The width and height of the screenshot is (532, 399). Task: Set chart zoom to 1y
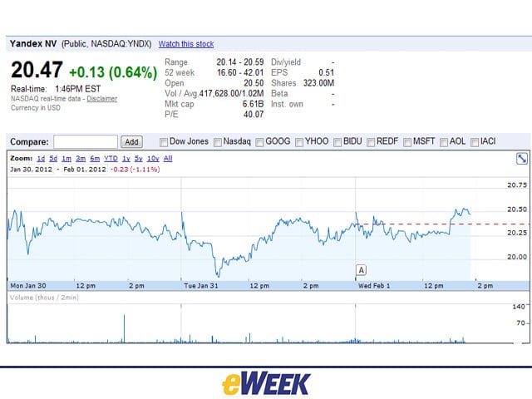126,159
